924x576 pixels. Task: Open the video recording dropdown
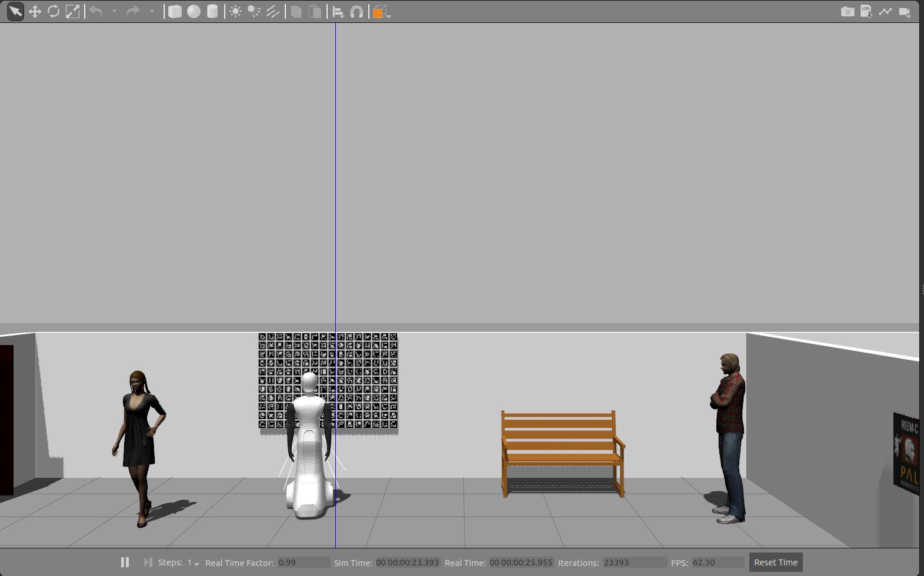[905, 12]
